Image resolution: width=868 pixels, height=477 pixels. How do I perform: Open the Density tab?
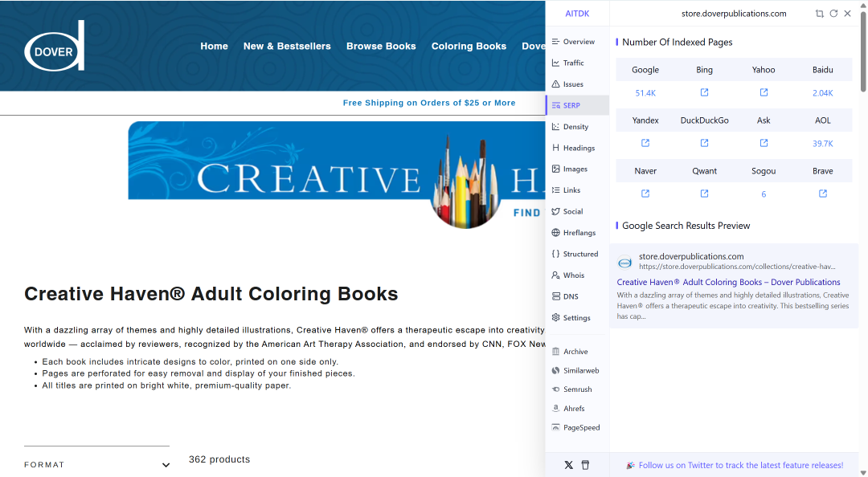[577, 127]
